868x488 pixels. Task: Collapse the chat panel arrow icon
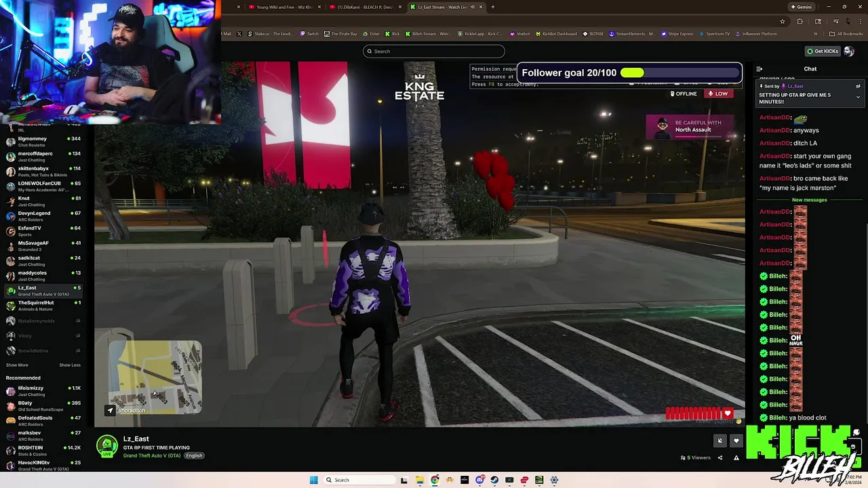[759, 69]
